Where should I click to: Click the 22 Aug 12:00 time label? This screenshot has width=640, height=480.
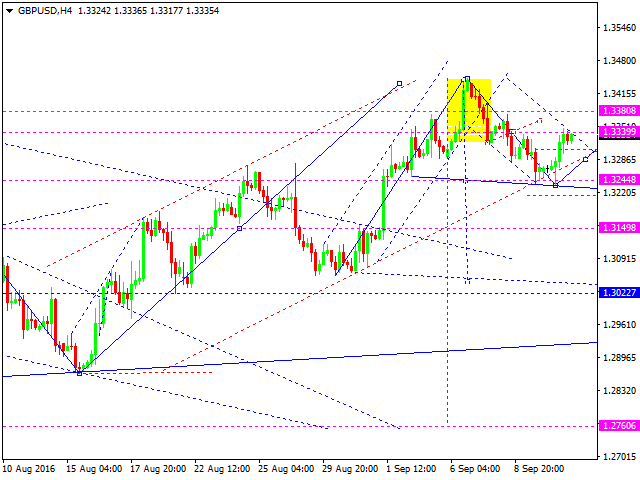coord(222,469)
